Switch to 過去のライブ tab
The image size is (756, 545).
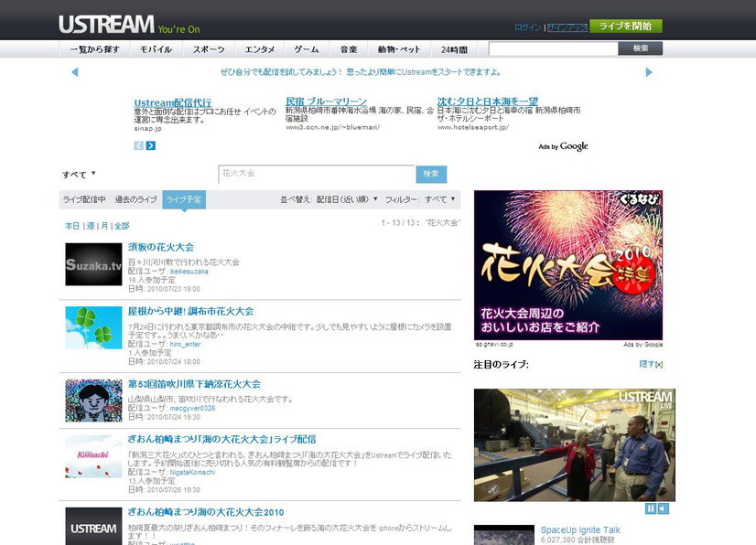point(136,199)
